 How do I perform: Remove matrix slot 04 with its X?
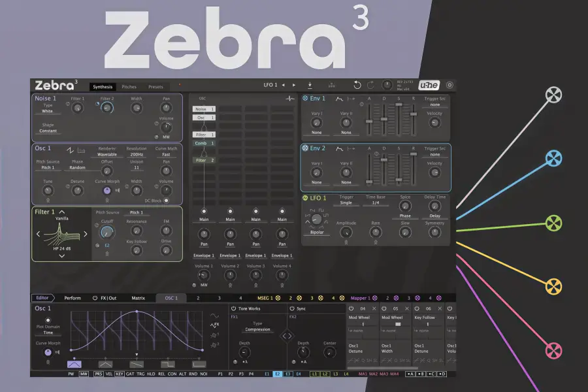(x=374, y=308)
